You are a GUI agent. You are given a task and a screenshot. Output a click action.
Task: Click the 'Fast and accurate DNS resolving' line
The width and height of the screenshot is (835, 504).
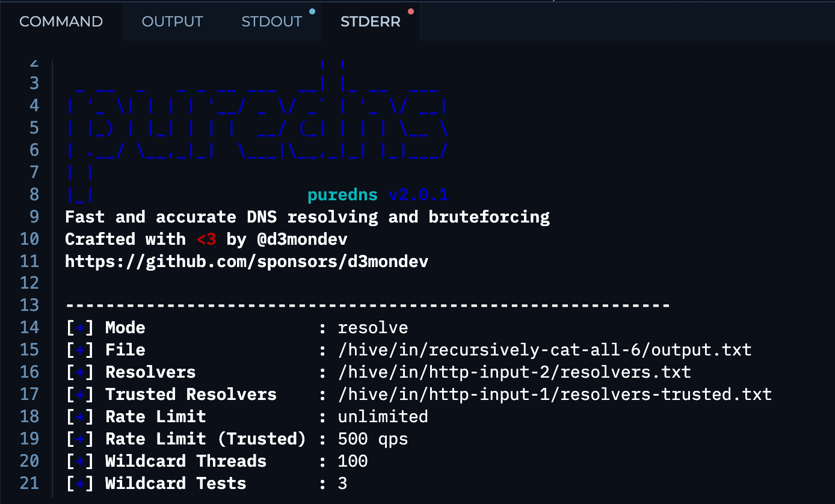click(x=307, y=217)
